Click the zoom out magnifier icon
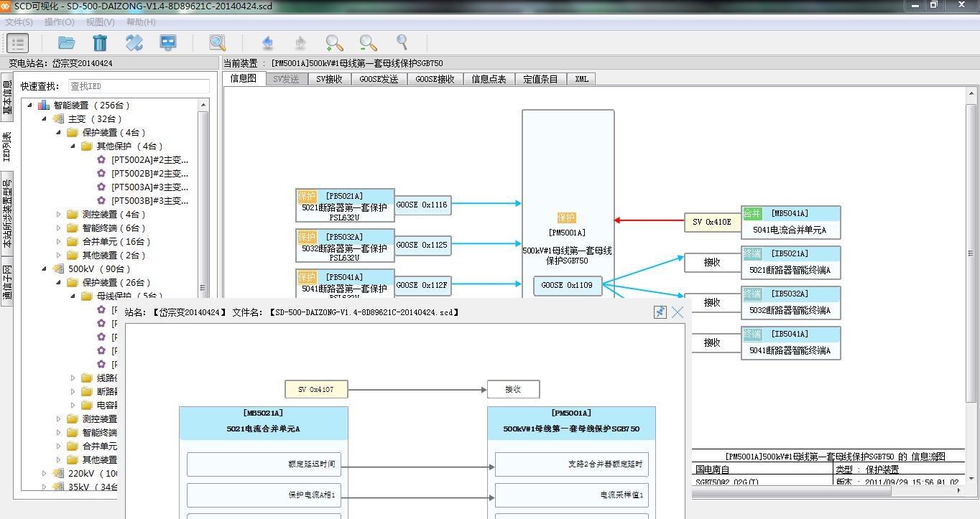 point(368,43)
